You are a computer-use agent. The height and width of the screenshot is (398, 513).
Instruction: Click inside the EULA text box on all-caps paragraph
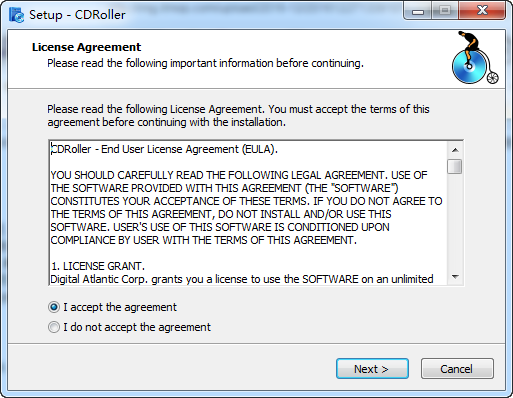click(247, 207)
